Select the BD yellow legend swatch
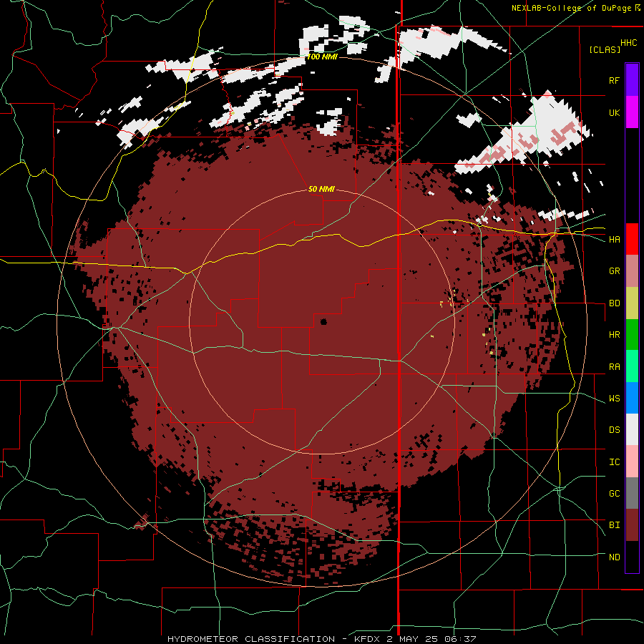 [x=632, y=303]
